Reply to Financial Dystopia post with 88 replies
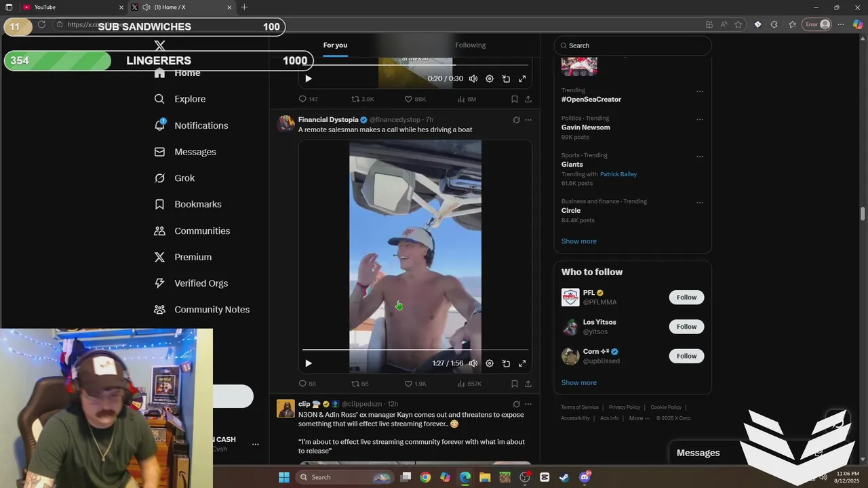 [x=307, y=384]
